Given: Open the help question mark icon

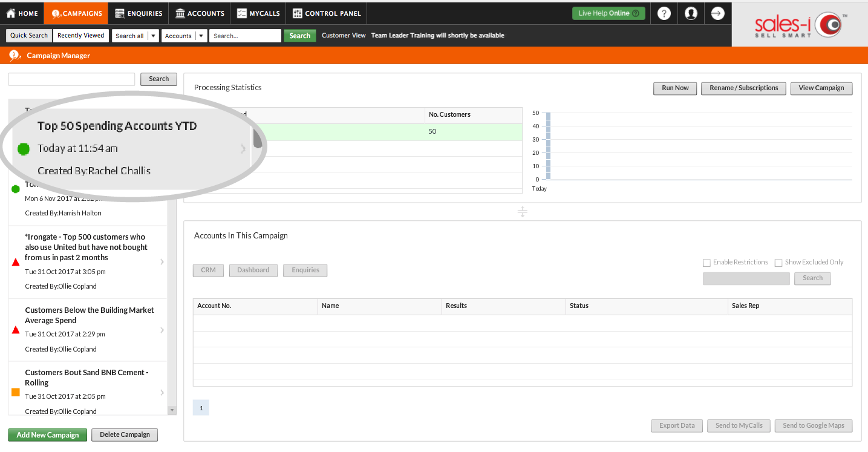Looking at the screenshot, I should click(x=664, y=13).
